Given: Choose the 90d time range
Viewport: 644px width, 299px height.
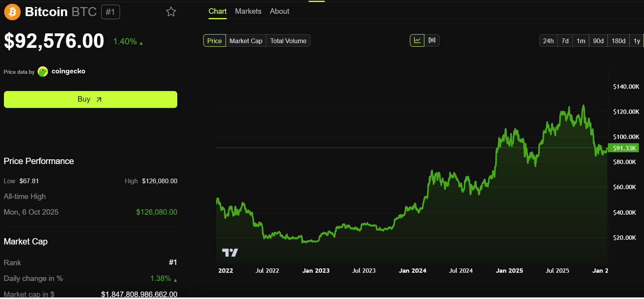Looking at the screenshot, I should (x=598, y=41).
